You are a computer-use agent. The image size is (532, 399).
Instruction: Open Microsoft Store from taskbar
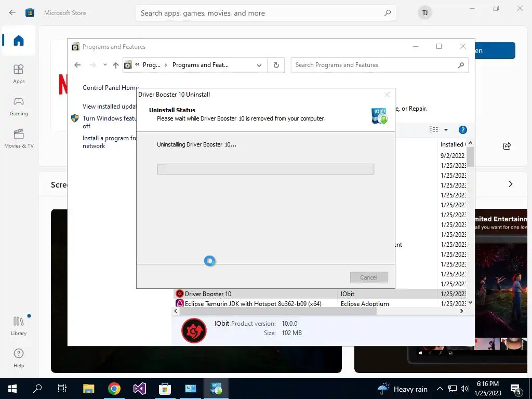pos(165,389)
